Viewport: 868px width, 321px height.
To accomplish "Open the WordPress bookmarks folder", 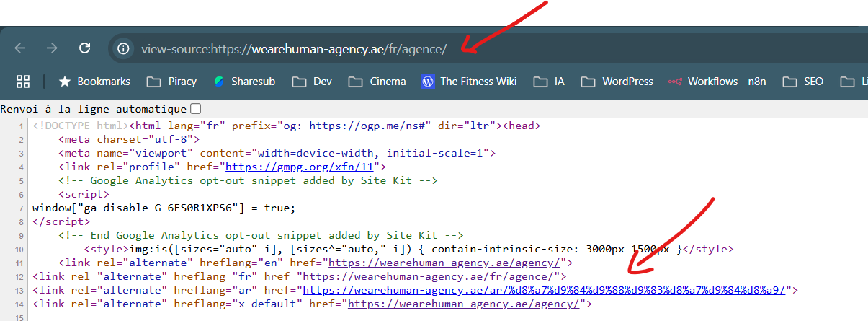I will pyautogui.click(x=617, y=82).
